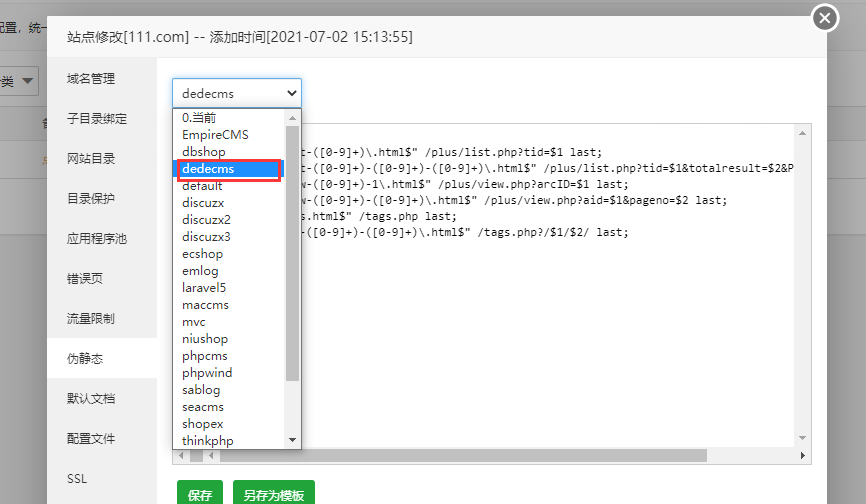
Task: Choose mvc rewrite template
Action: (x=229, y=322)
